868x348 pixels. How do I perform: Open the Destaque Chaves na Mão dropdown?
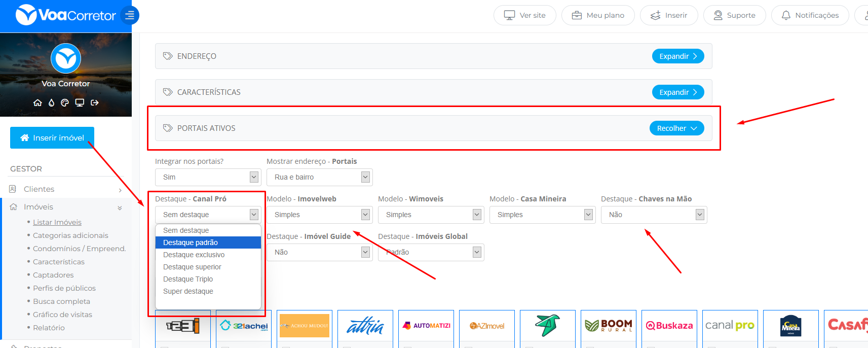coord(654,215)
